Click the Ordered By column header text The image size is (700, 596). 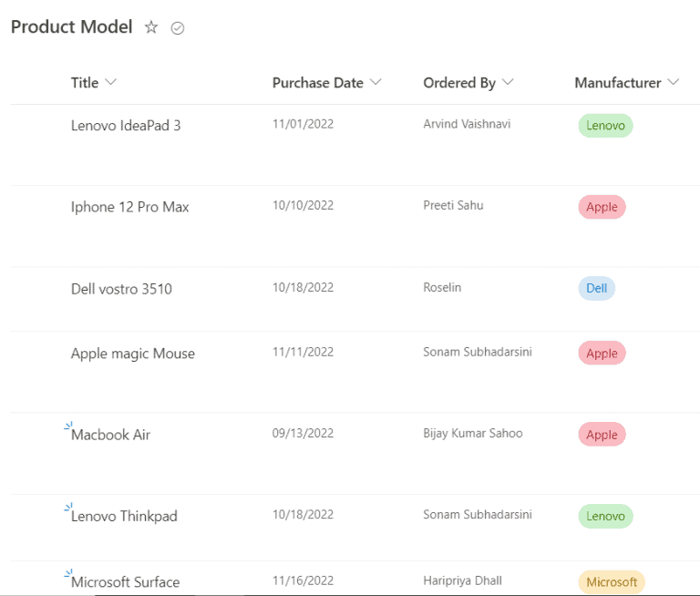(x=459, y=83)
